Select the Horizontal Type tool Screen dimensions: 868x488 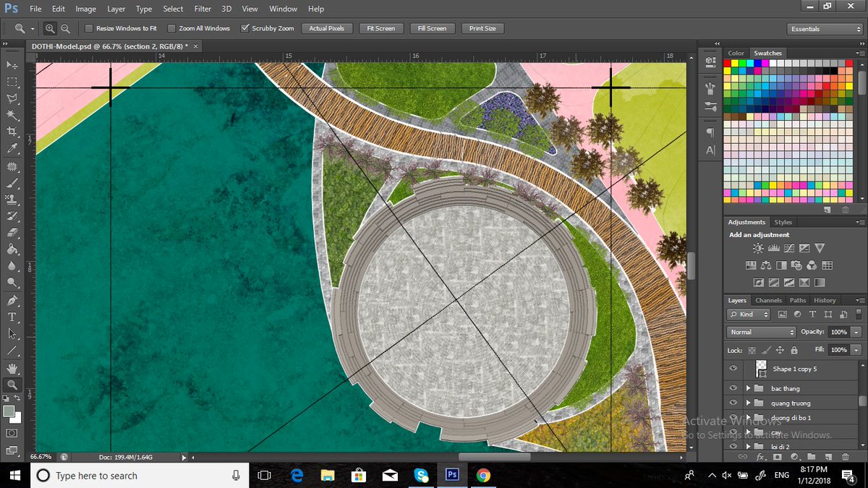click(x=12, y=317)
